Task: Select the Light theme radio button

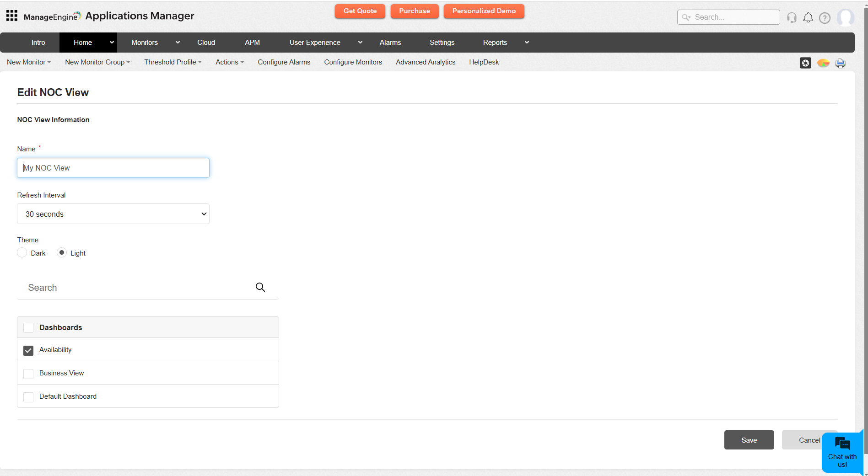Action: pyautogui.click(x=62, y=252)
